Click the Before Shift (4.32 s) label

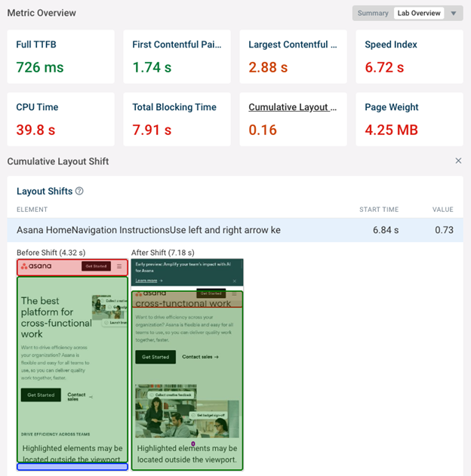[51, 253]
